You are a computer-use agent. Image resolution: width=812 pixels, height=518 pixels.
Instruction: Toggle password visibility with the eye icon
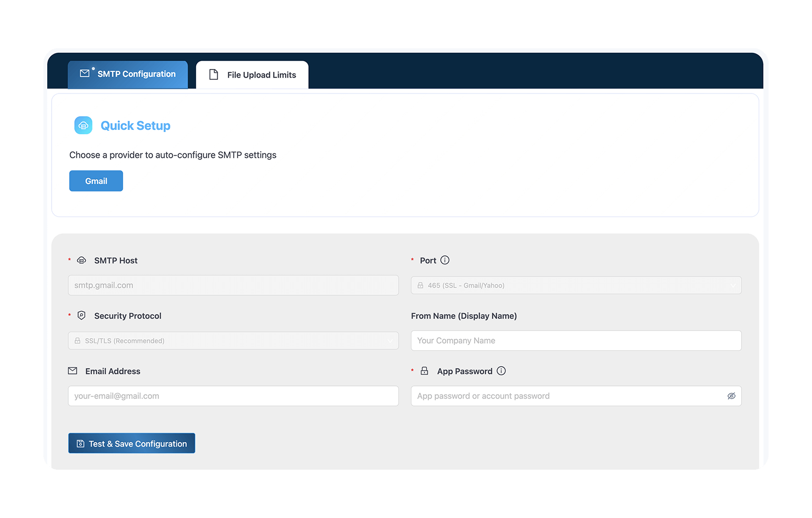point(731,396)
